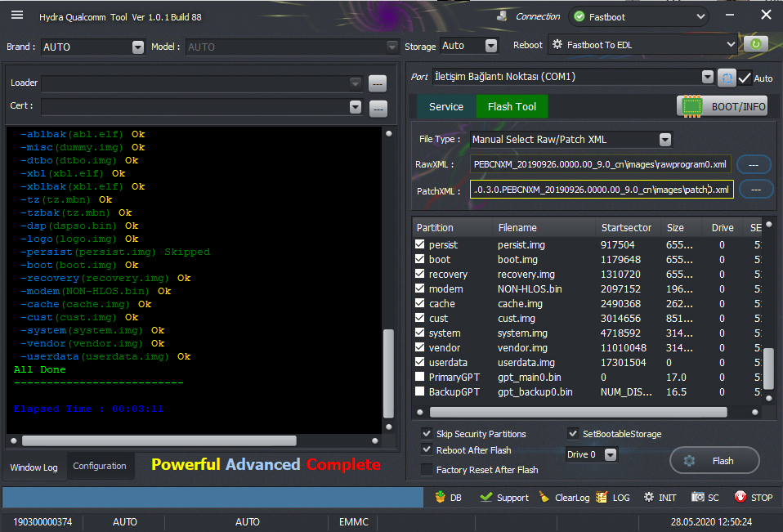Screen dimensions: 783x532
Task: Click the red STOP icon
Action: point(740,497)
